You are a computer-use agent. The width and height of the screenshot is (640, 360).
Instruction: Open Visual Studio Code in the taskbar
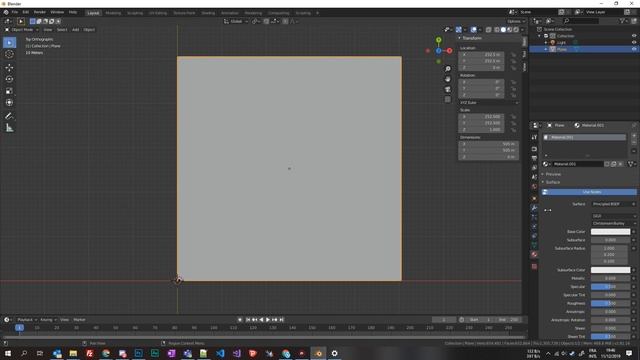coord(220,353)
